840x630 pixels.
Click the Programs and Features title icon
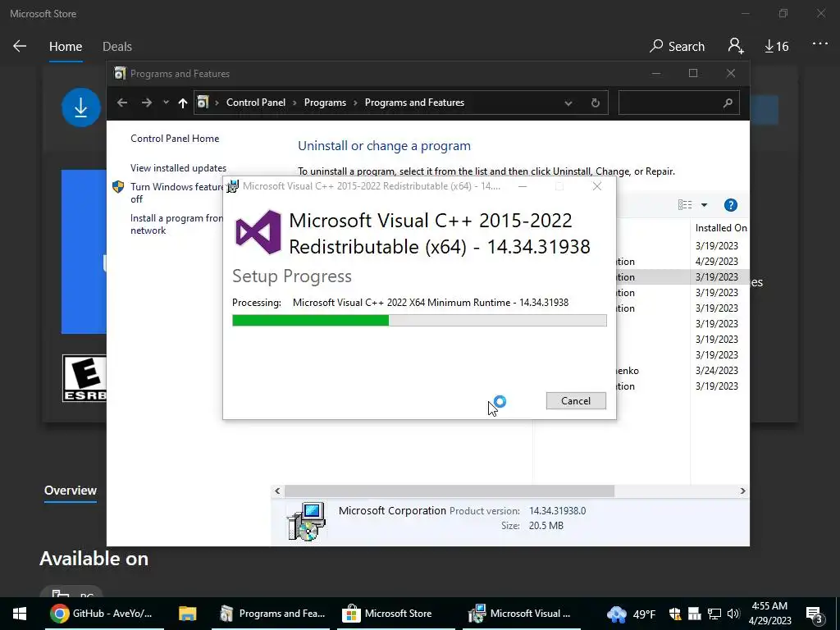(x=120, y=73)
